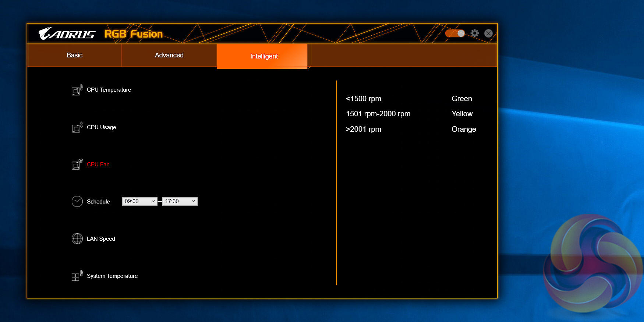The width and height of the screenshot is (644, 322).
Task: Open the Advanced tab
Action: (169, 55)
